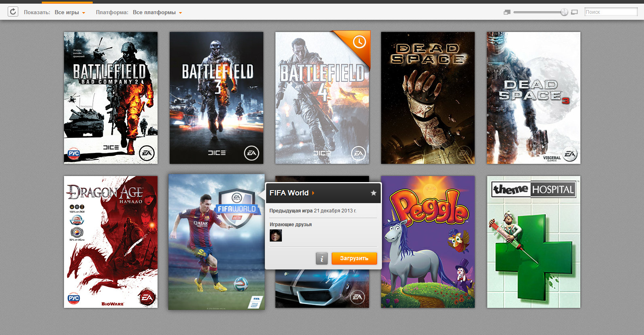Select Battlefield Bad Company 2 cover
The width and height of the screenshot is (644, 335).
(111, 98)
